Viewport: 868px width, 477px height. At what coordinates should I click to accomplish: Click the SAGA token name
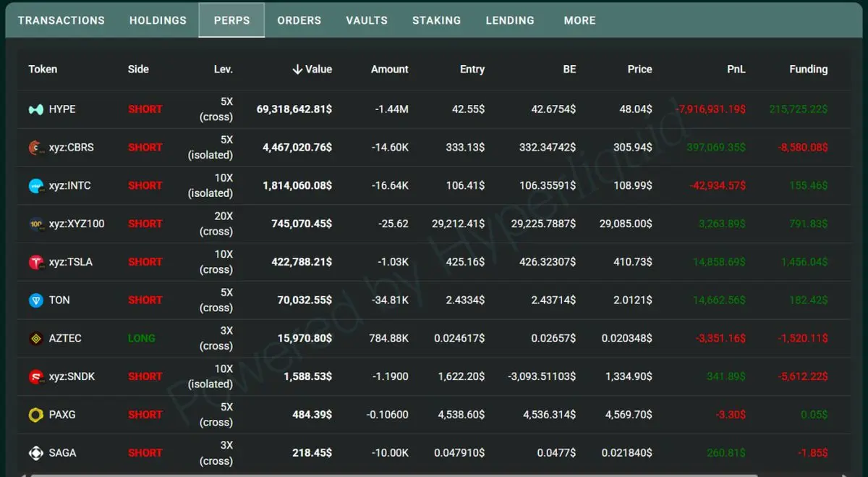(x=62, y=453)
